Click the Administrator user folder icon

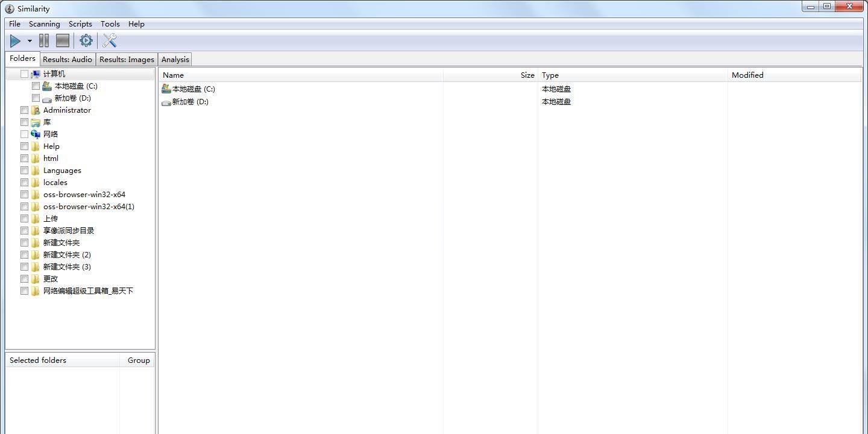[x=36, y=110]
